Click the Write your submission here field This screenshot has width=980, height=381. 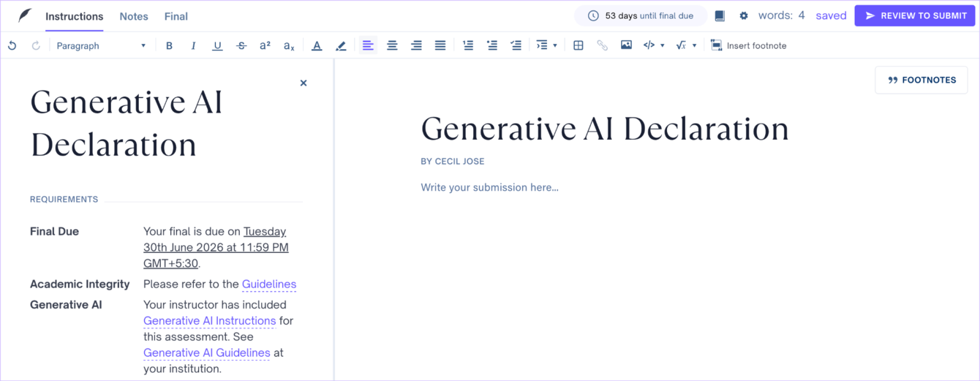tap(490, 187)
